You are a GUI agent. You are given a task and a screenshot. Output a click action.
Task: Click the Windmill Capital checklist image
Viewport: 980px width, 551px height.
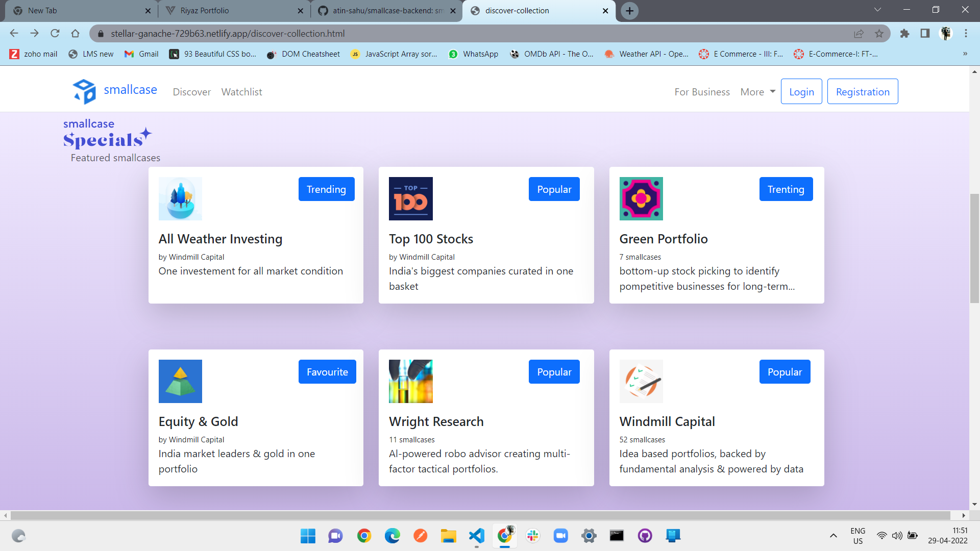[641, 381]
